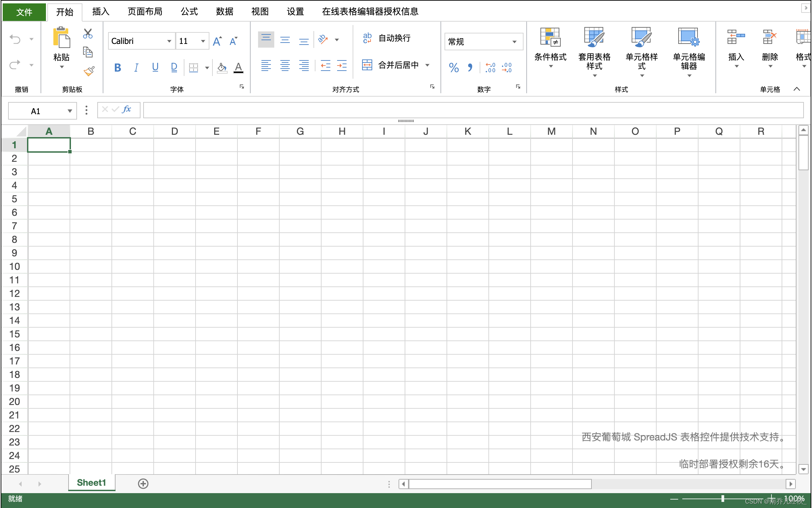Viewport: 812px width, 508px height.
Task: Toggle italic formatting
Action: coord(136,67)
